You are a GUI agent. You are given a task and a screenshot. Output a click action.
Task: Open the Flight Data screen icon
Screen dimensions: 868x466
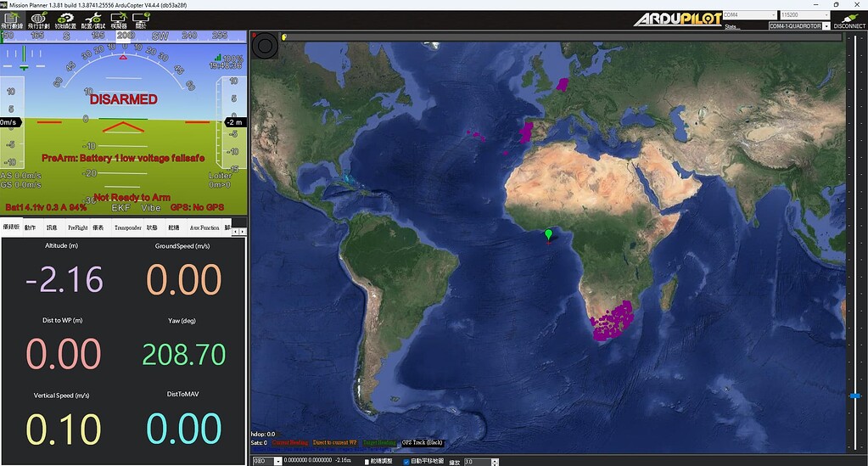[x=13, y=20]
